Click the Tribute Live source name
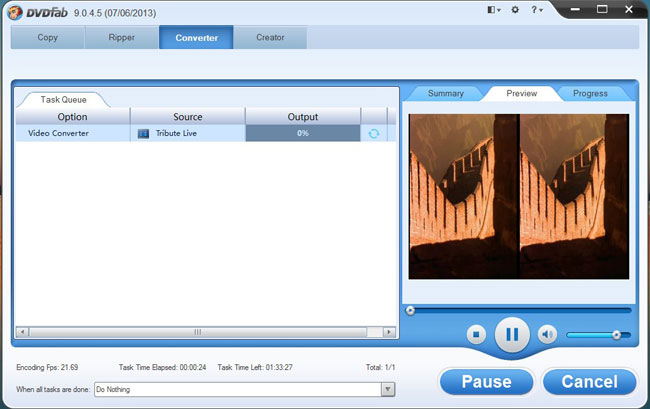650x409 pixels. pos(176,133)
